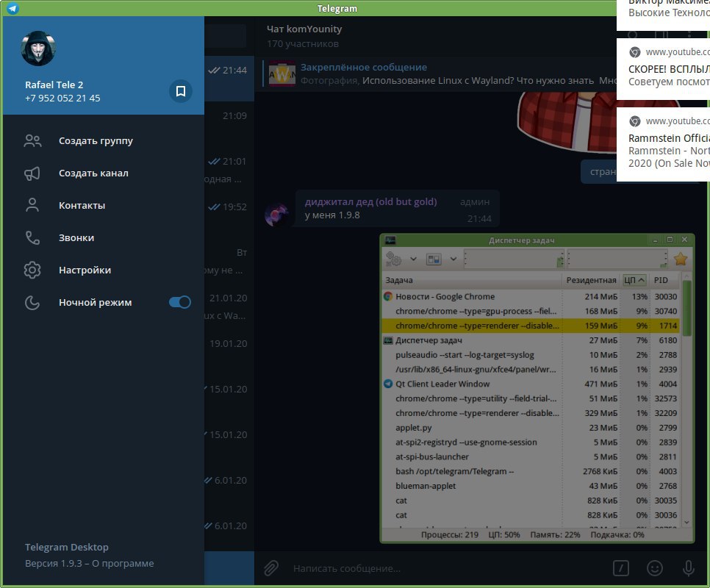Viewport: 710px width, 588px height.
Task: Click memory usage graph in task manager toolbar
Action: pos(617,259)
